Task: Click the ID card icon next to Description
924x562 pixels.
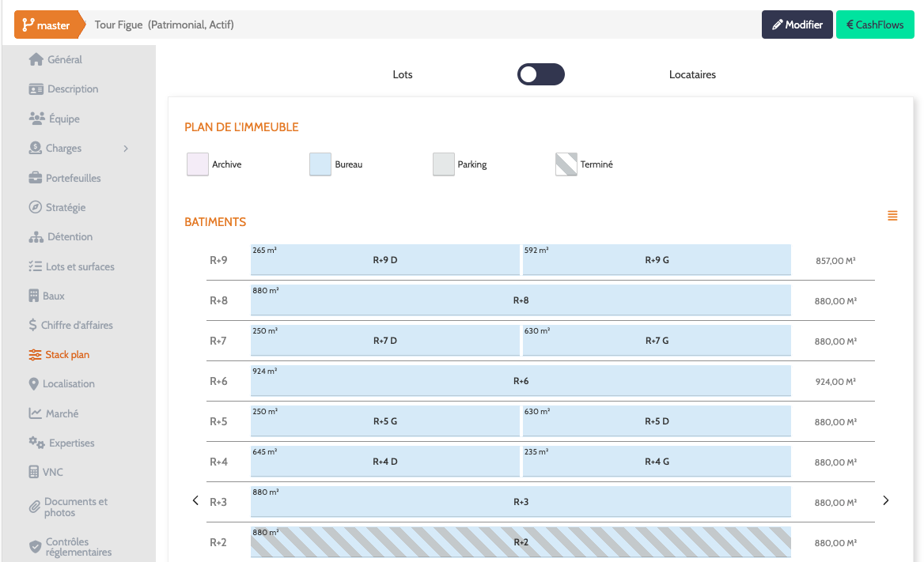Action: click(x=36, y=89)
